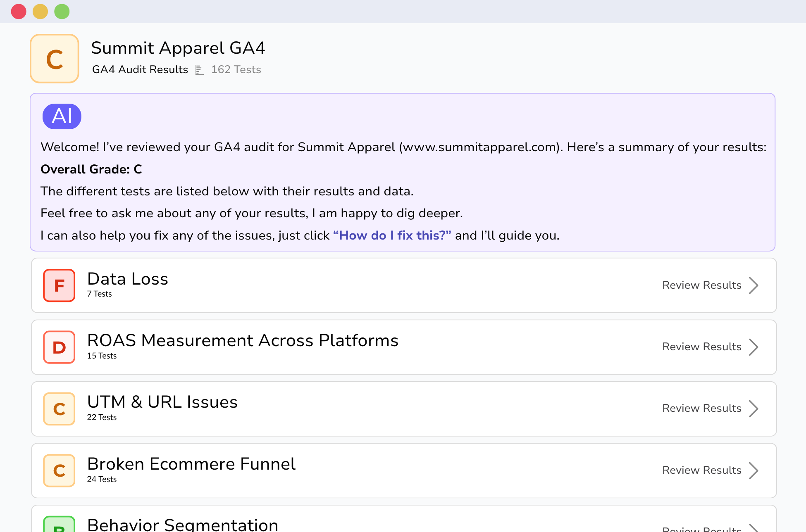Select the UTM & URL Issues title
This screenshot has height=532, width=806.
click(162, 402)
